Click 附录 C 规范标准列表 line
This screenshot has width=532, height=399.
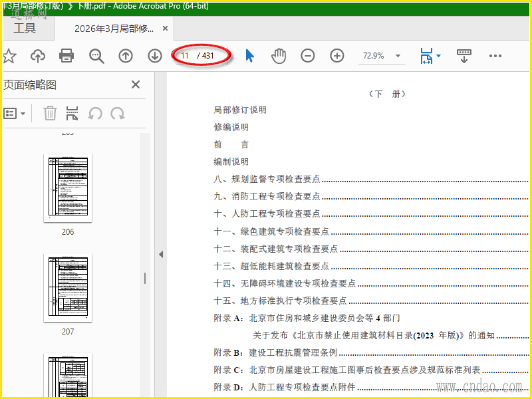pyautogui.click(x=371, y=370)
